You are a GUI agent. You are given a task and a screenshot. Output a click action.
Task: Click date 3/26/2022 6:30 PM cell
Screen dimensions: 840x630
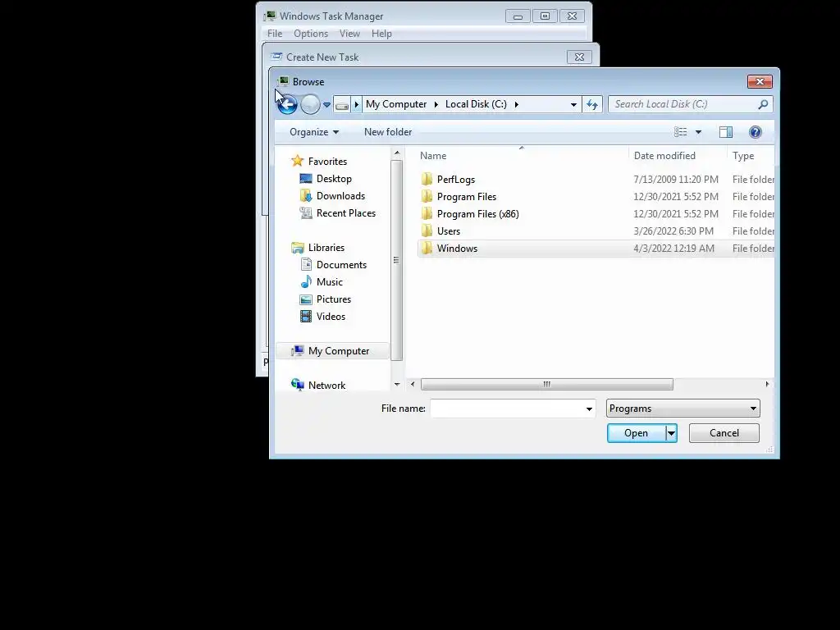[673, 231]
